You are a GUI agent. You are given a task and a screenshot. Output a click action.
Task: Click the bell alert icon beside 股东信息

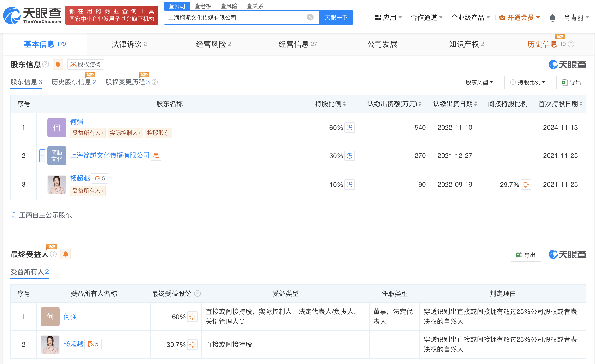pyautogui.click(x=58, y=64)
